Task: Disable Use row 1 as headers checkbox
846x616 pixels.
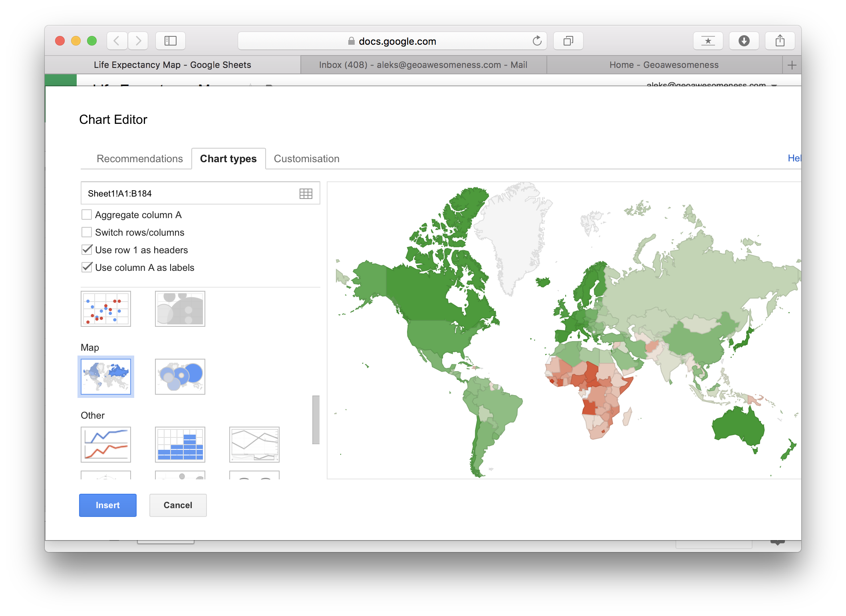Action: click(x=88, y=250)
